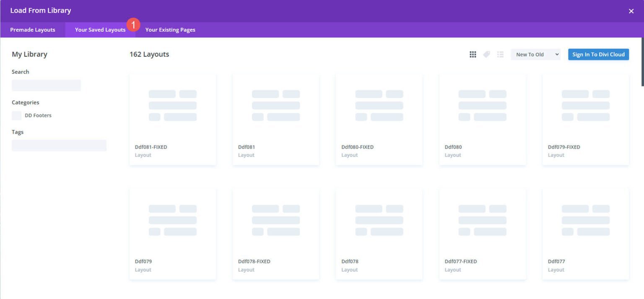Switch to grid view layout display
Viewport: 644px width, 299px height.
click(473, 54)
